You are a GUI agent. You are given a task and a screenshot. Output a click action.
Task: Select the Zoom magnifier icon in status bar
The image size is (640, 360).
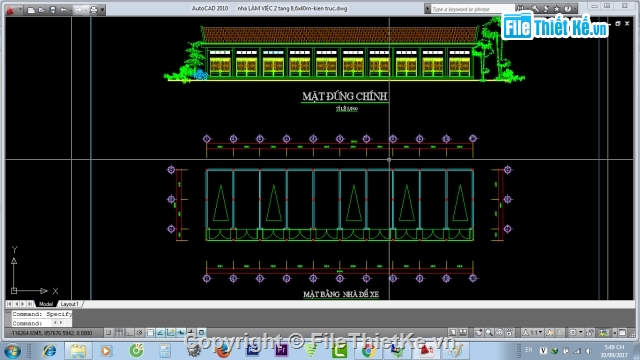(489, 333)
